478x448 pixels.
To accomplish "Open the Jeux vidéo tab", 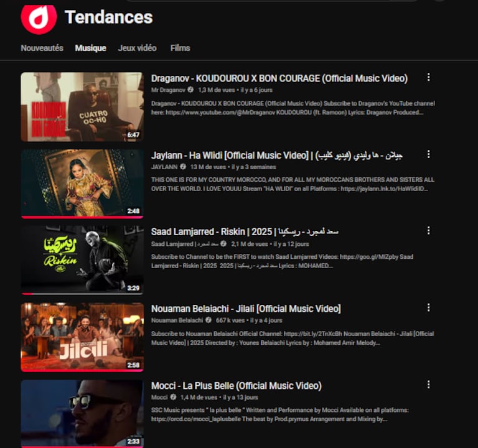I will tap(138, 48).
